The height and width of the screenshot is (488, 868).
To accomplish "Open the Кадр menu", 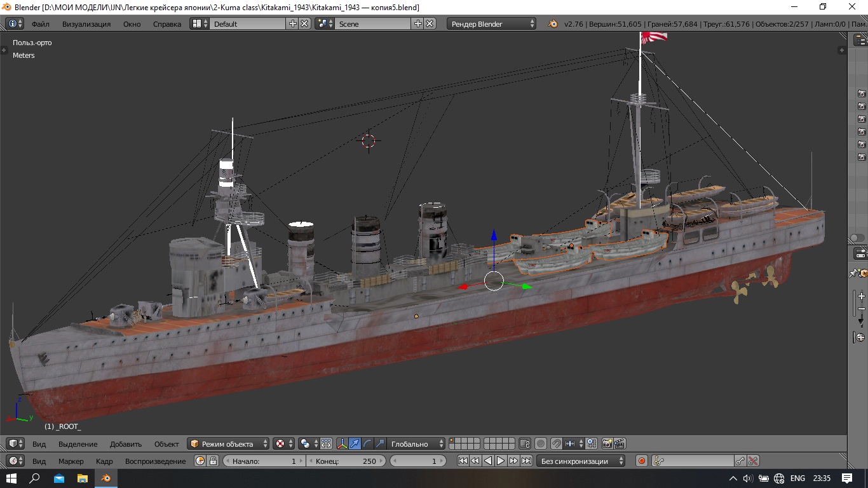I will tap(104, 461).
